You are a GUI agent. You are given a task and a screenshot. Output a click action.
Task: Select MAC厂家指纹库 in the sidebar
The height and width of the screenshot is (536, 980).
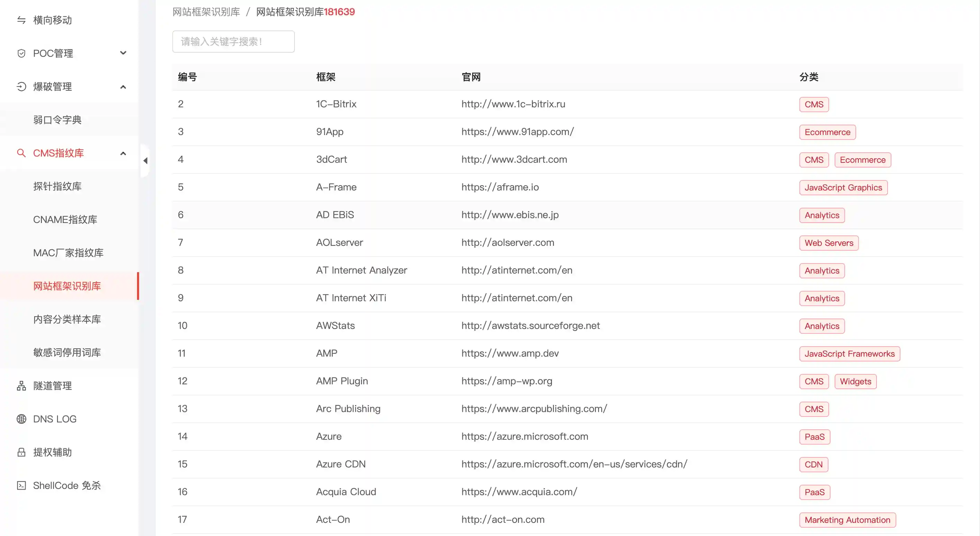click(68, 253)
